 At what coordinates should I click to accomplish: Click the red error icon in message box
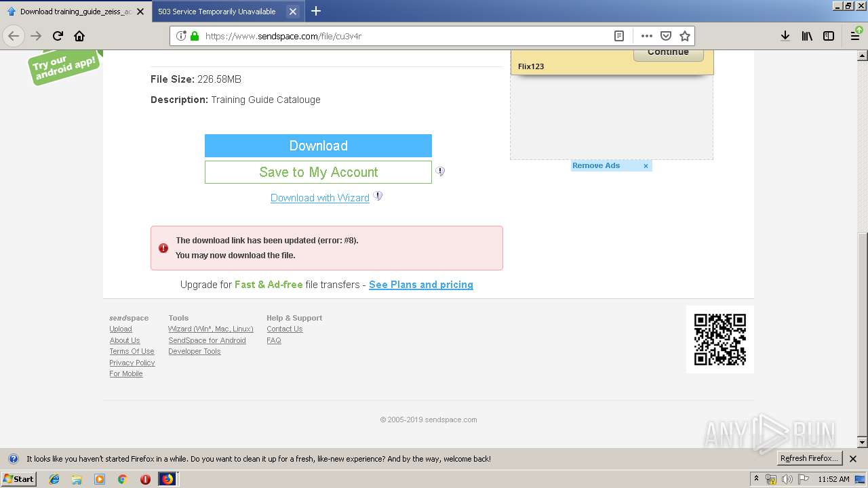pos(163,248)
